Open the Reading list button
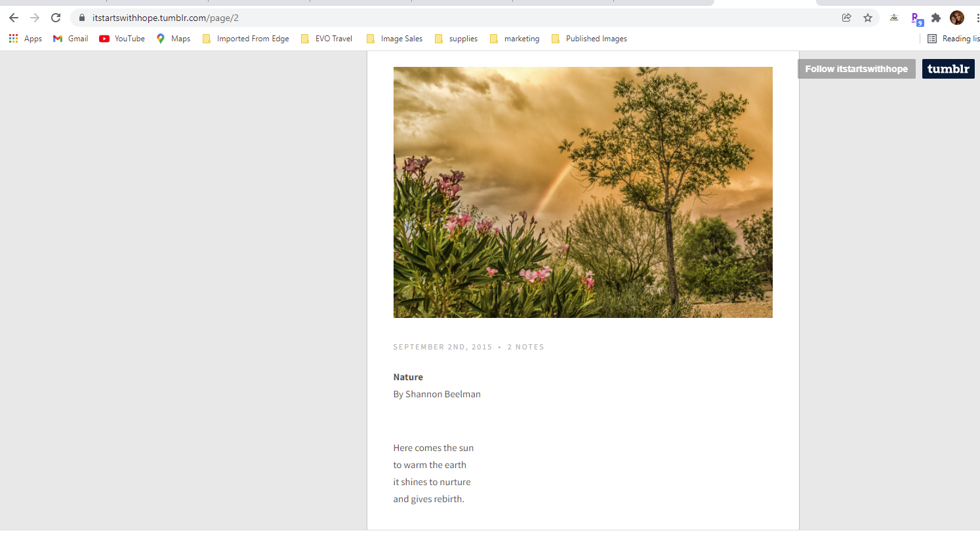The width and height of the screenshot is (980, 533). [x=953, y=39]
